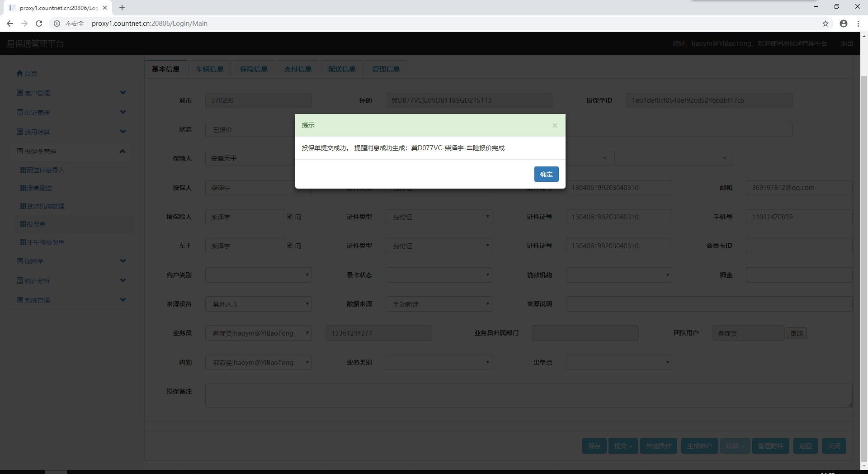Click the 确定 button in the dialog
The height and width of the screenshot is (474, 868).
point(546,174)
